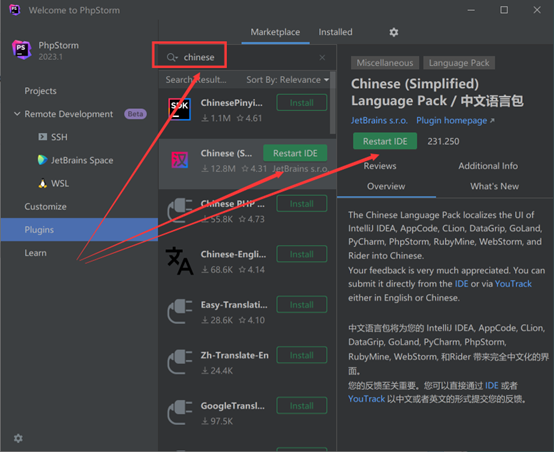Click the PhpStorm 2023.1 logo in sidebar
The width and height of the screenshot is (554, 452).
pyautogui.click(x=22, y=50)
